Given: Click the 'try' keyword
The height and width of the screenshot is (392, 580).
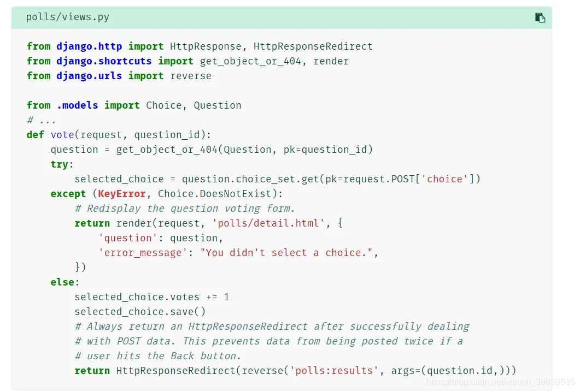Looking at the screenshot, I should click(60, 164).
